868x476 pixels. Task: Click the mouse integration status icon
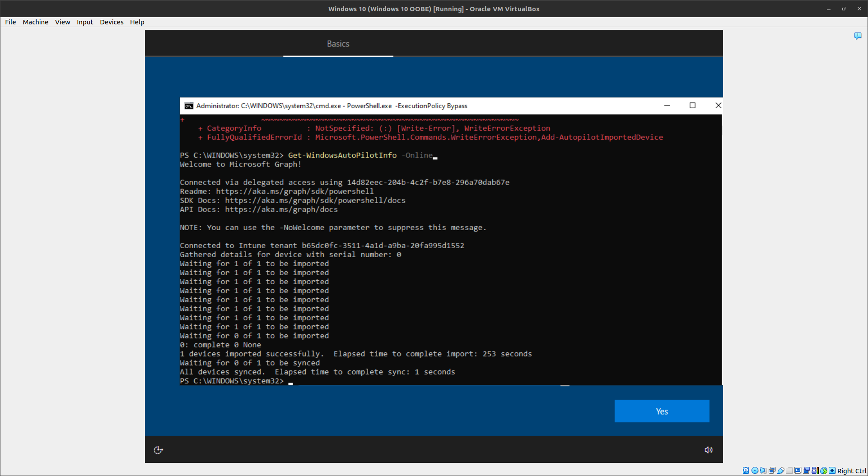click(824, 471)
